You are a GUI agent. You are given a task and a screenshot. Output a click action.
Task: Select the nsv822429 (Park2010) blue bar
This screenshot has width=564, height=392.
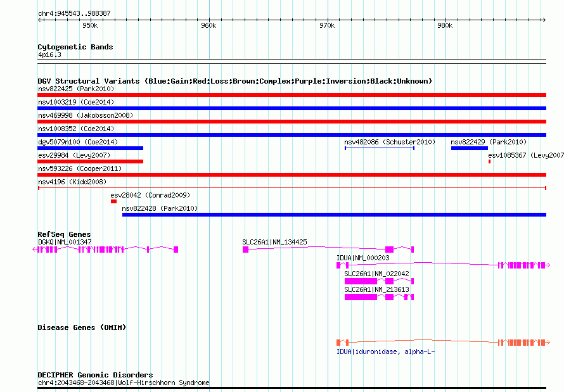pyautogui.click(x=470, y=148)
